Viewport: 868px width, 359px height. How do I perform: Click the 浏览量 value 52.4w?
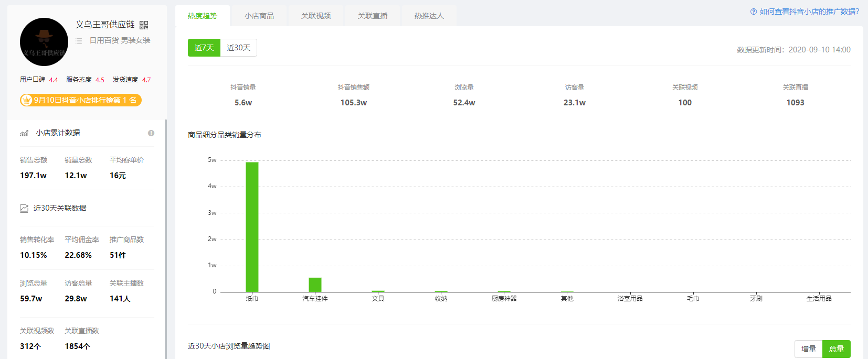(464, 103)
